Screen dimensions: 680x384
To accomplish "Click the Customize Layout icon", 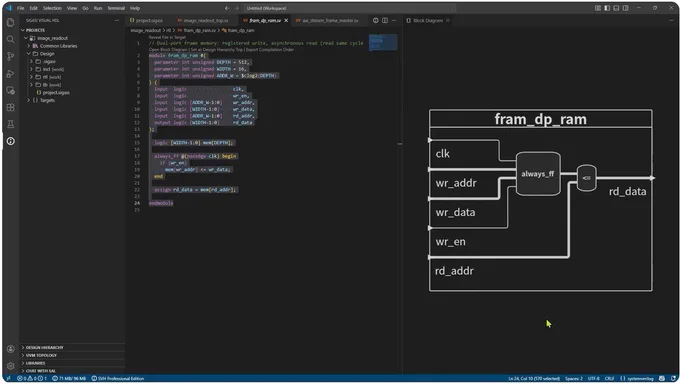I will [598, 8].
